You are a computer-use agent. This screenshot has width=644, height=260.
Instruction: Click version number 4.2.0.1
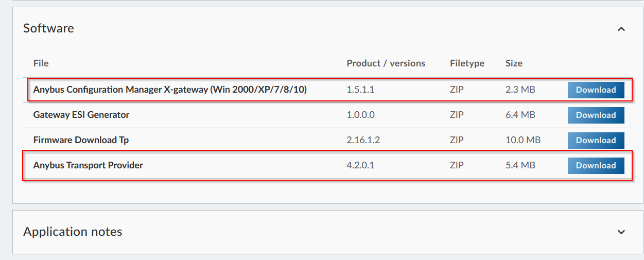pos(361,165)
